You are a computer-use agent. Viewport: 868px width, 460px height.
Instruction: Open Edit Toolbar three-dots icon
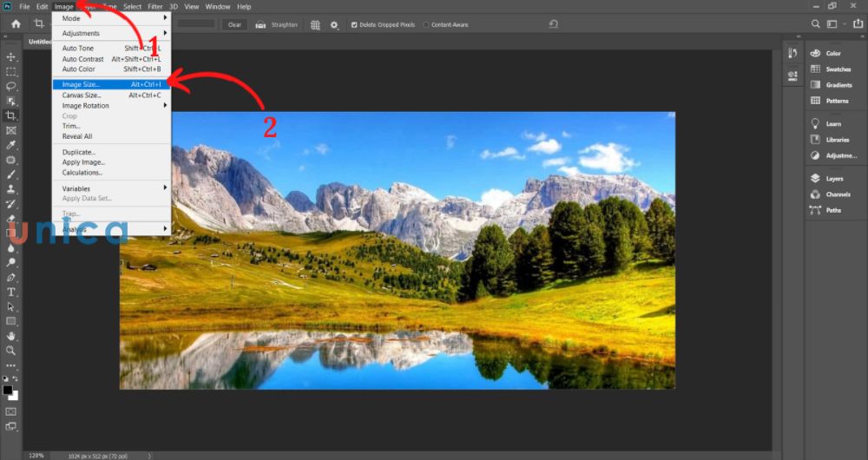(x=11, y=366)
